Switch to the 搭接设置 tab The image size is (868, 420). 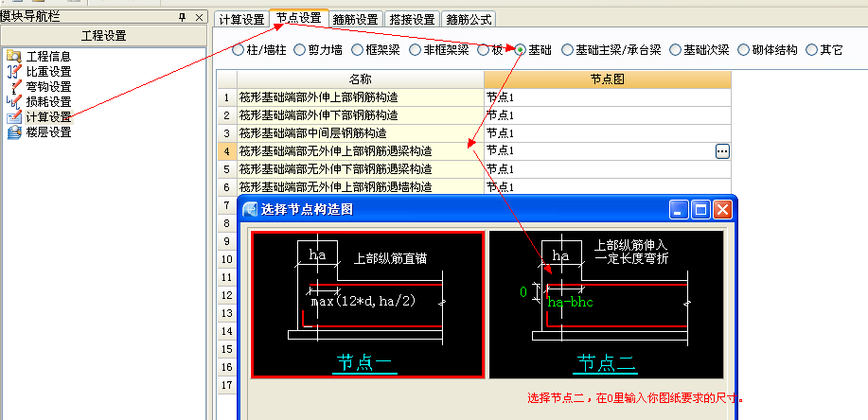413,20
